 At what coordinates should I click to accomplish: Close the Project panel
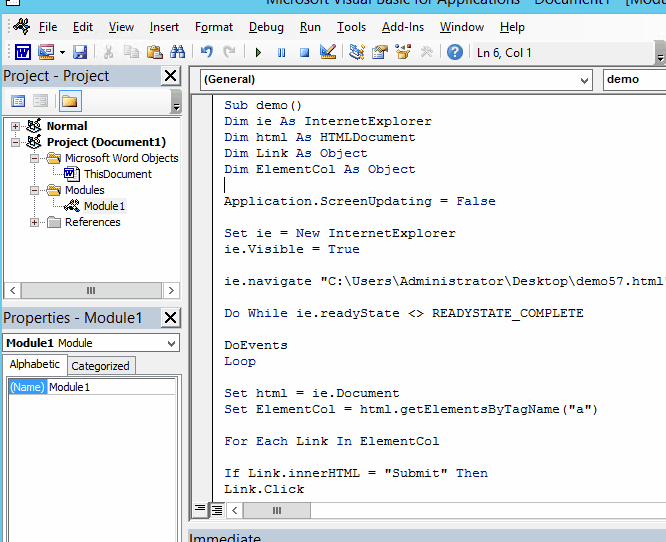[x=170, y=76]
